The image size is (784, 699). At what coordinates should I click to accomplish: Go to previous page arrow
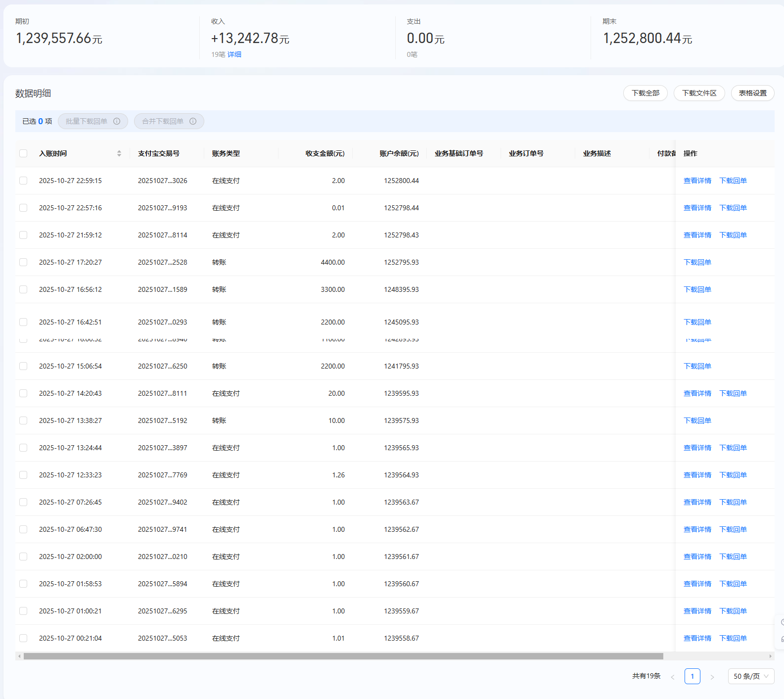pyautogui.click(x=672, y=677)
